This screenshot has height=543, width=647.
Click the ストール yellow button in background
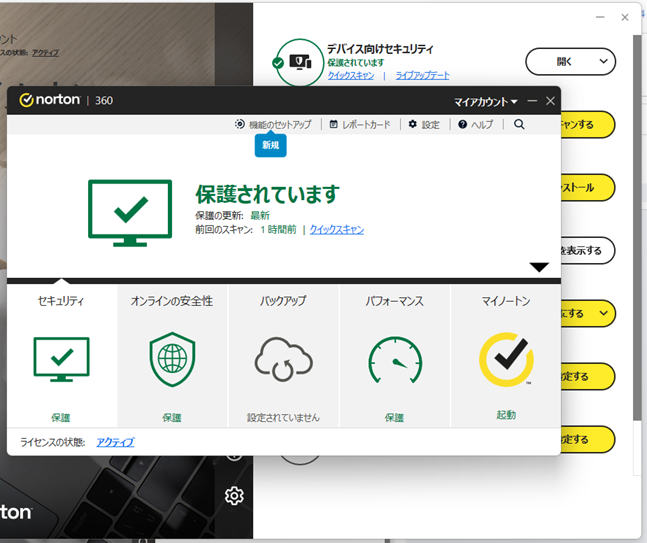coord(588,187)
